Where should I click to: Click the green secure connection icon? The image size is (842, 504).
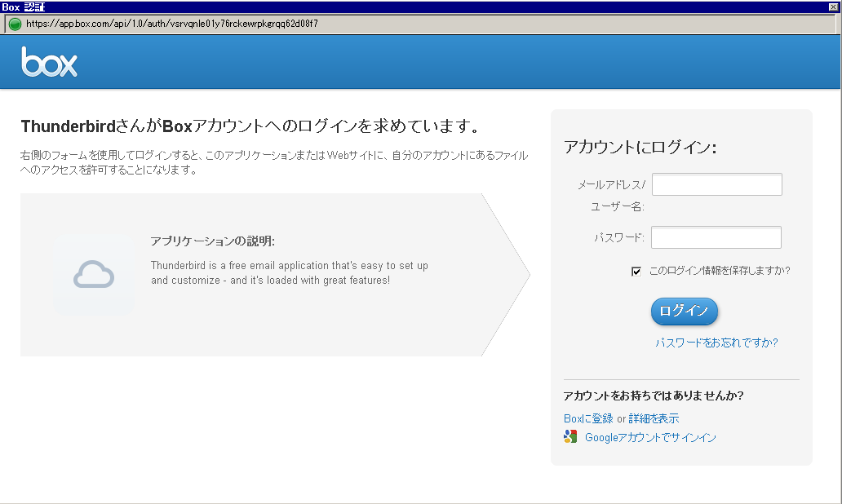pyautogui.click(x=15, y=24)
